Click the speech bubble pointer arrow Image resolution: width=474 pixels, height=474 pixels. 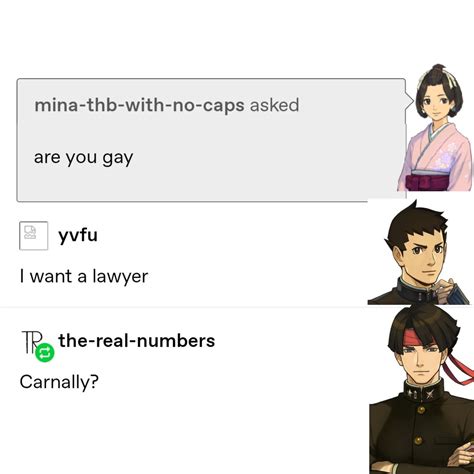pyautogui.click(x=410, y=101)
